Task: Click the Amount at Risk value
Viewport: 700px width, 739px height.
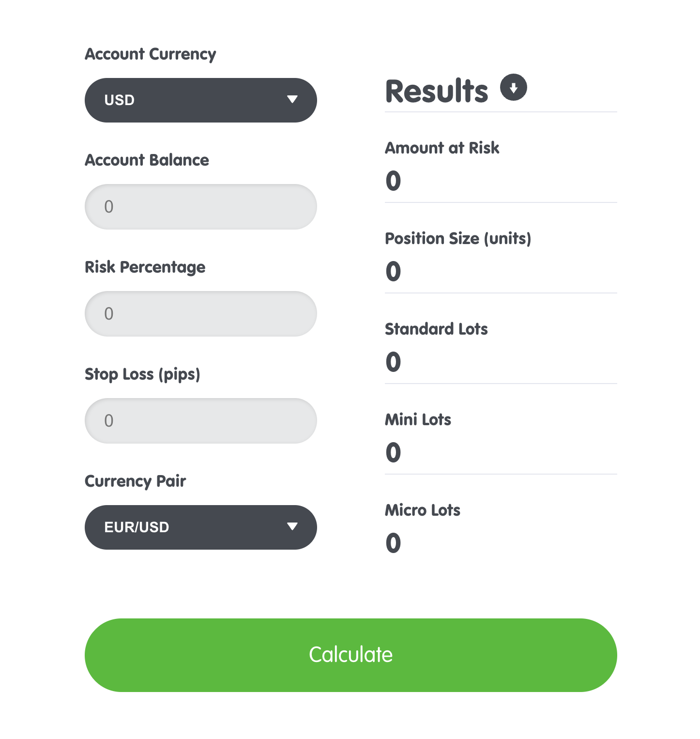Action: [393, 181]
